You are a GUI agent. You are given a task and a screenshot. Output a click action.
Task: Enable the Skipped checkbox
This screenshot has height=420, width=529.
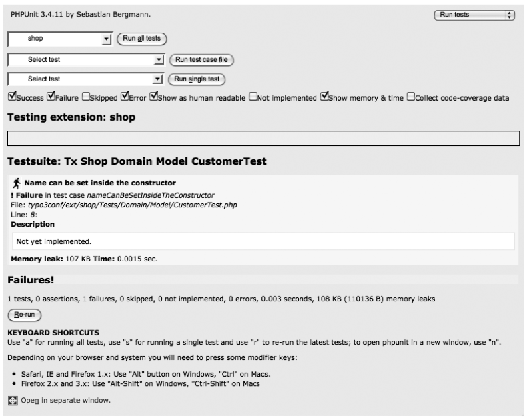click(x=86, y=97)
